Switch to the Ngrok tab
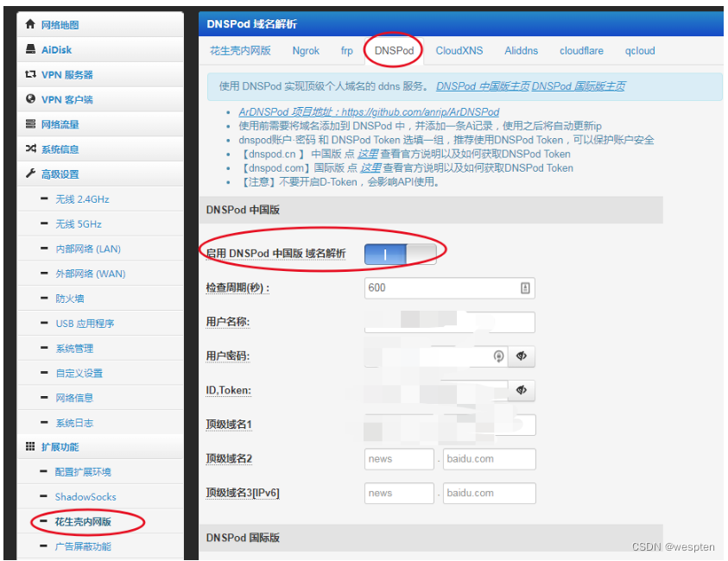Screen dimensions: 728x561 (x=306, y=51)
